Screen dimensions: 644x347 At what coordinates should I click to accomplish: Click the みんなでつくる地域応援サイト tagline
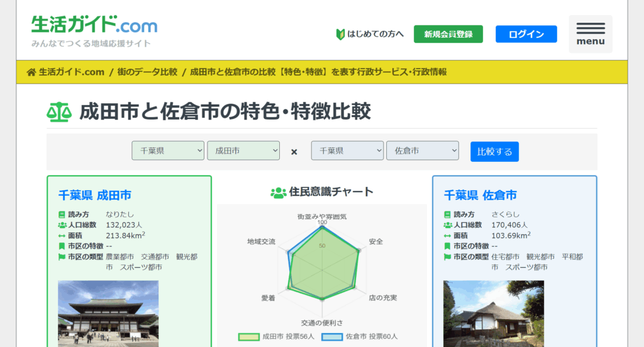(x=91, y=43)
